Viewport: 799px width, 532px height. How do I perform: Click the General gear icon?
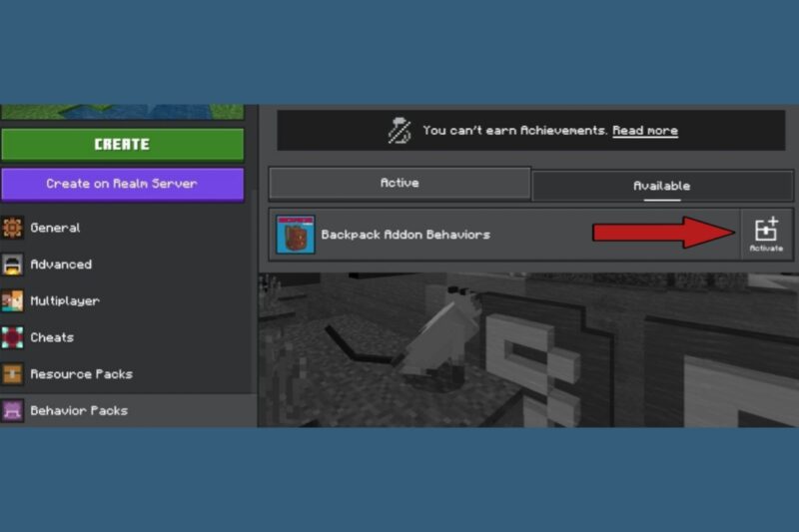click(x=12, y=228)
